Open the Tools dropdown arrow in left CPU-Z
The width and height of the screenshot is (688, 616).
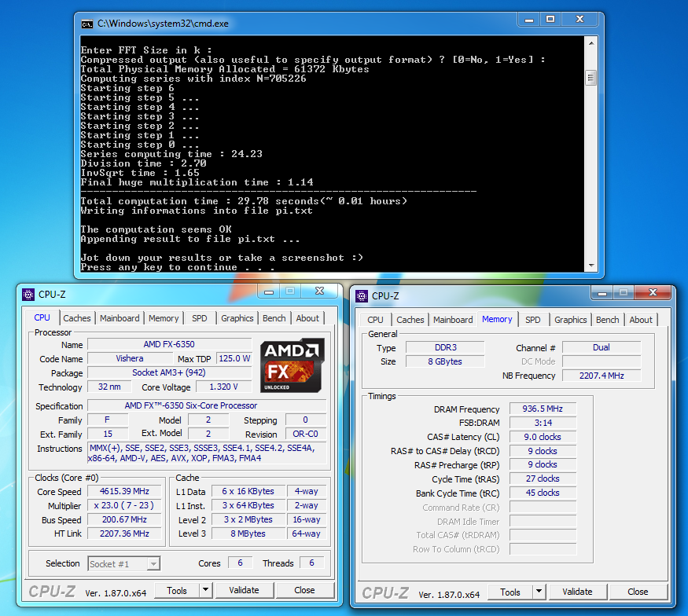[x=205, y=590]
